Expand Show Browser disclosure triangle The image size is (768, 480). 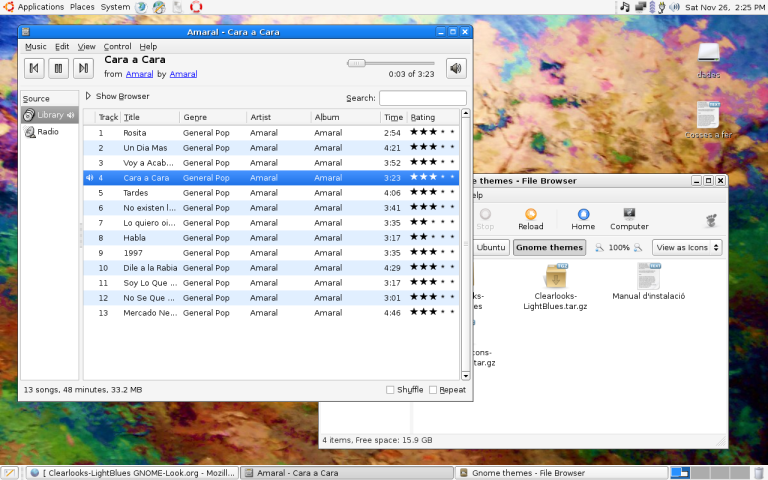pyautogui.click(x=88, y=96)
